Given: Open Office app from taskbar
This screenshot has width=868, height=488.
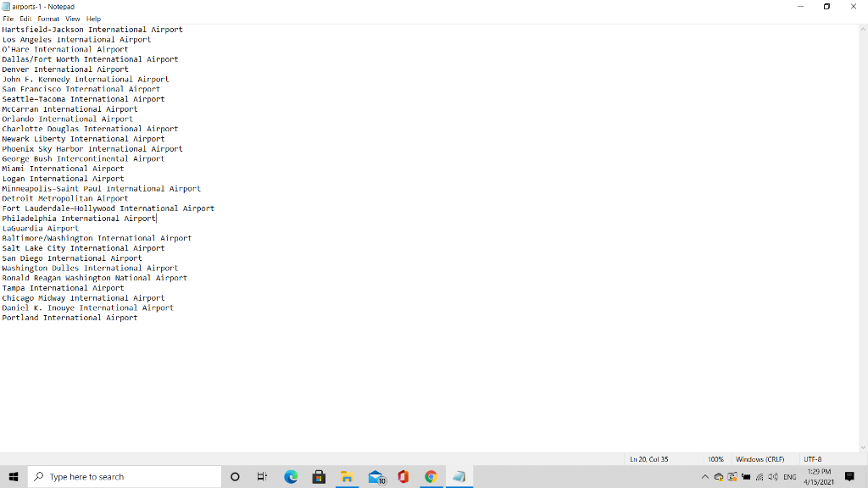Looking at the screenshot, I should tap(403, 477).
